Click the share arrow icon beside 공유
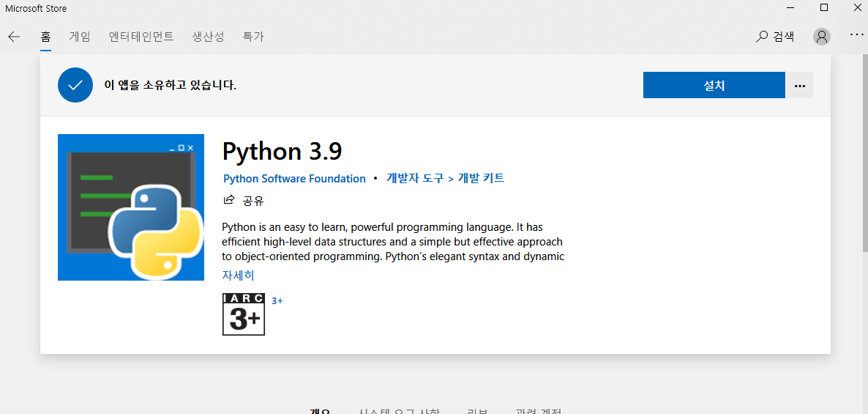Viewport: 868px width, 414px height. coord(228,199)
